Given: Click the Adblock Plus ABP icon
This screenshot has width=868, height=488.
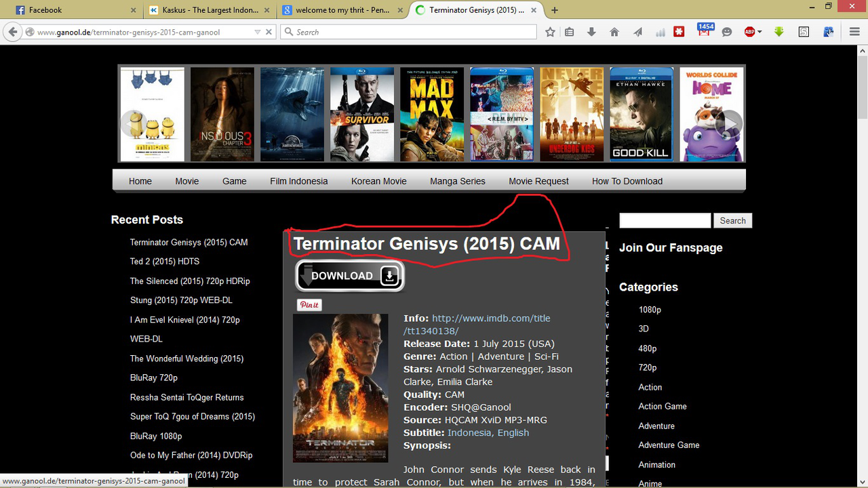Looking at the screenshot, I should tap(749, 32).
